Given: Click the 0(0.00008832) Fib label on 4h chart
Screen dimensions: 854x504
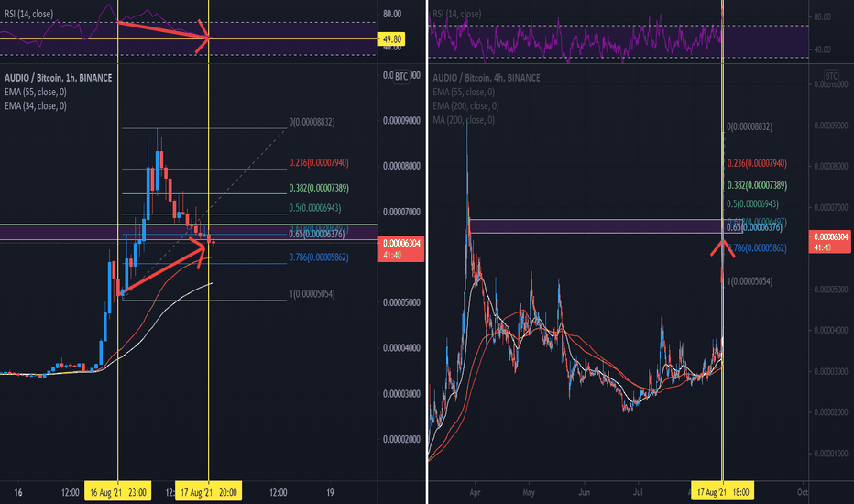Looking at the screenshot, I should 750,127.
